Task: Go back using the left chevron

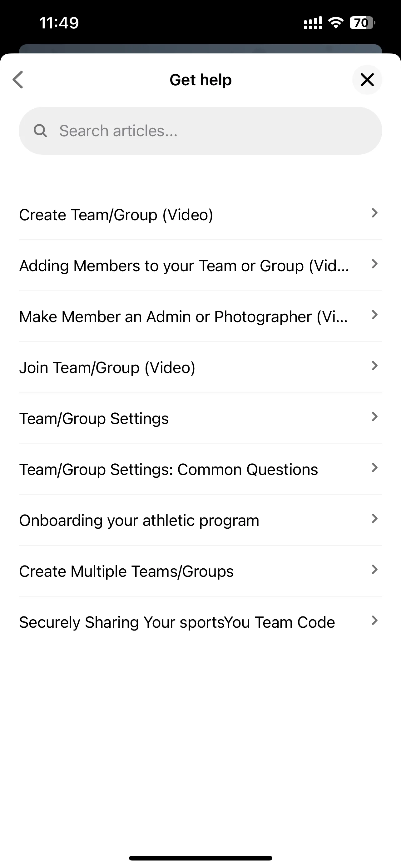Action: tap(18, 80)
